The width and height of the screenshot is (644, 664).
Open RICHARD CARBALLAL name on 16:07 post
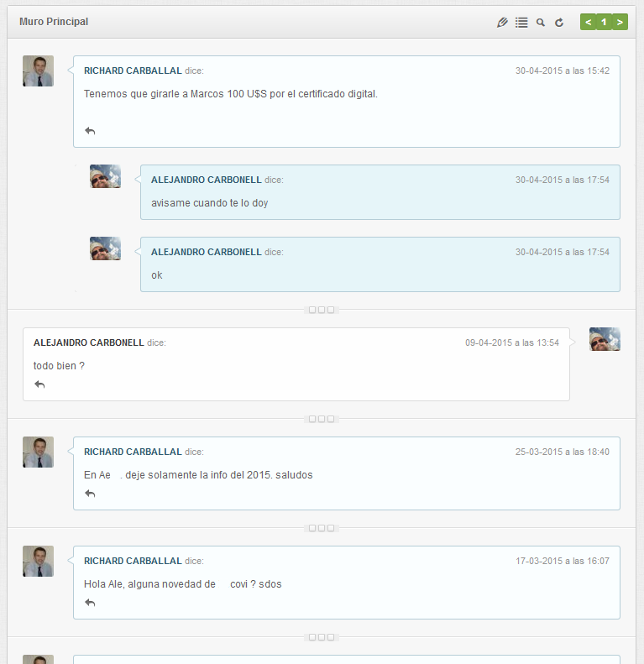pyautogui.click(x=133, y=561)
